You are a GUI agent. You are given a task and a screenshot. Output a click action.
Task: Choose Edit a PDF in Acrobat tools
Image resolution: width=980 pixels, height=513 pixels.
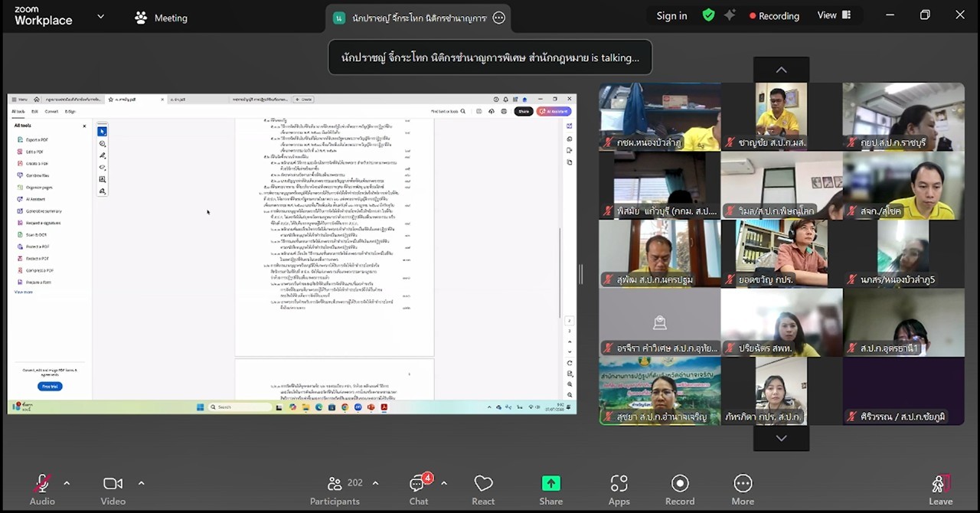tap(31, 152)
